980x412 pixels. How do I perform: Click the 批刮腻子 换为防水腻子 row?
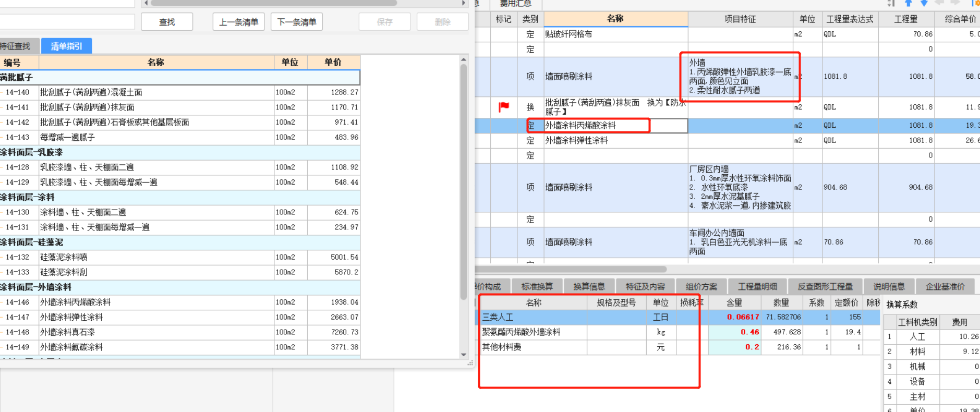click(727, 107)
